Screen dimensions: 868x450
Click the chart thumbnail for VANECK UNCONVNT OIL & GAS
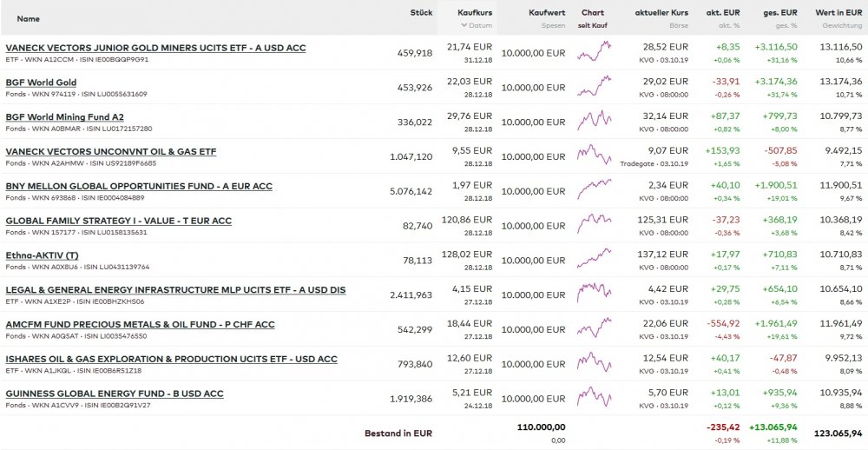pos(594,156)
